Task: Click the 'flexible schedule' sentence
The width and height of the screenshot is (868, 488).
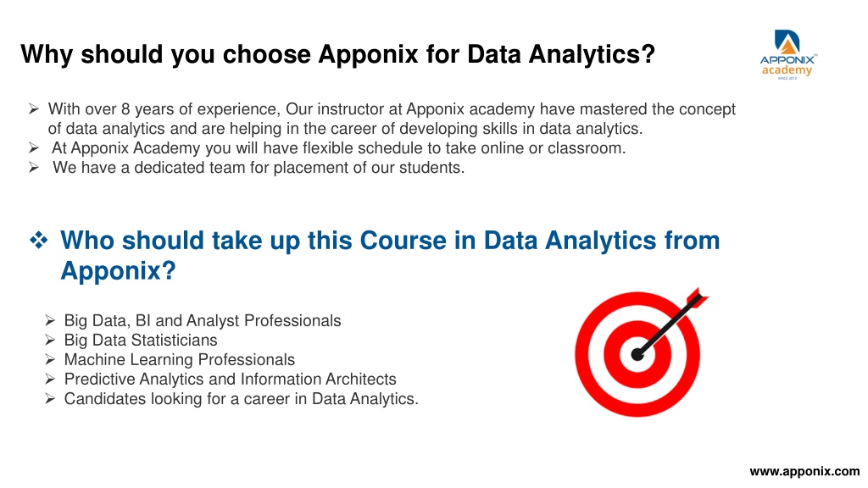Action: click(339, 147)
